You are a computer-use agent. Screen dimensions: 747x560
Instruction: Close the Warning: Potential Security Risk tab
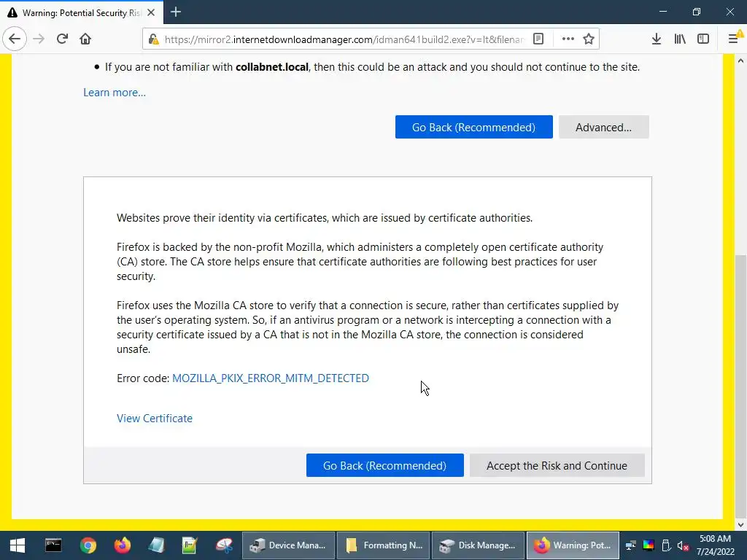[x=151, y=12]
